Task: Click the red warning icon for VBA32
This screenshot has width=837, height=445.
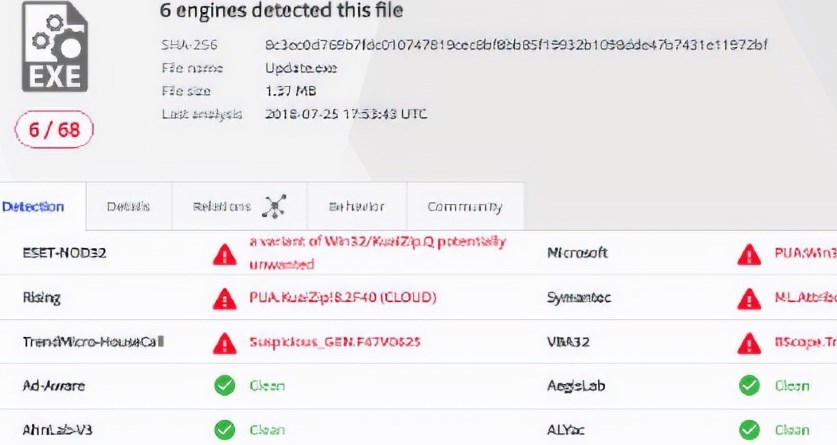Action: [749, 343]
